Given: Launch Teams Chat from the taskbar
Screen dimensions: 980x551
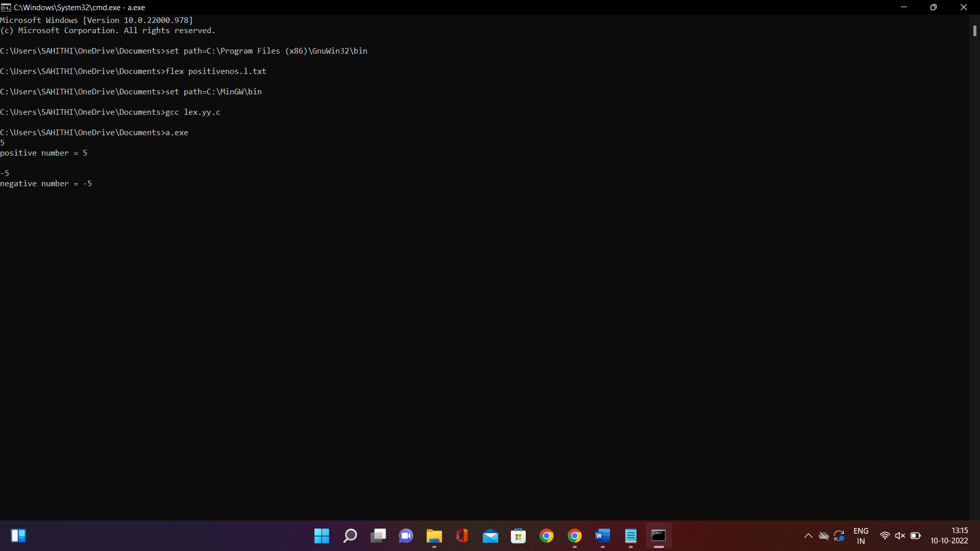Looking at the screenshot, I should [x=406, y=536].
